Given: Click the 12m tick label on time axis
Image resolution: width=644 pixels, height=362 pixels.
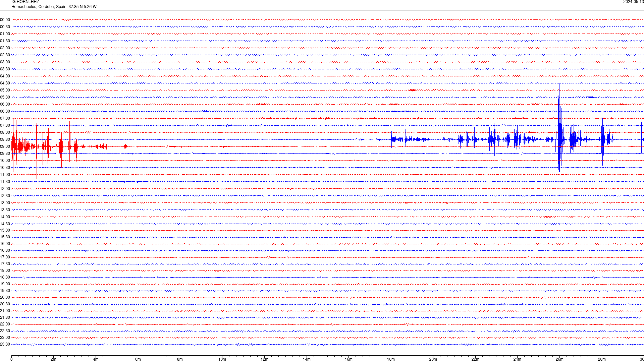Looking at the screenshot, I should pyautogui.click(x=264, y=359).
